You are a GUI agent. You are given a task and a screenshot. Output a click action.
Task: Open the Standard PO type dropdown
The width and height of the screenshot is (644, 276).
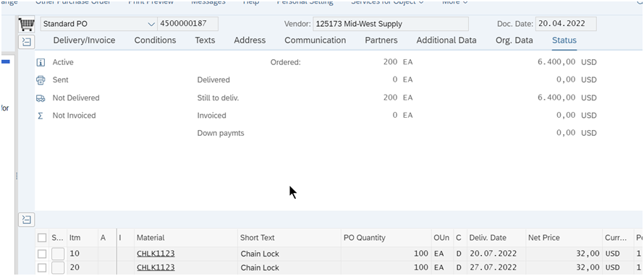98,24
